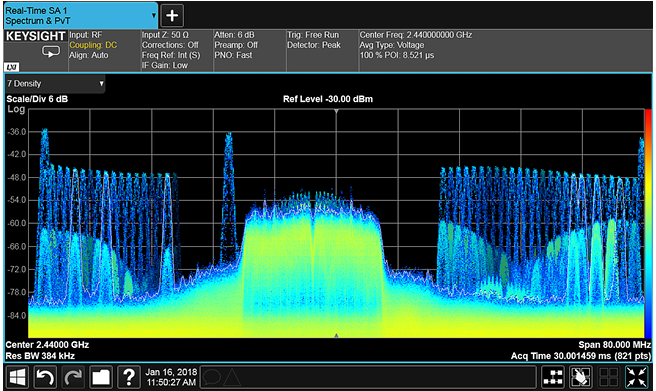This screenshot has width=656, height=391.
Task: Open the file folder icon
Action: pos(101,378)
